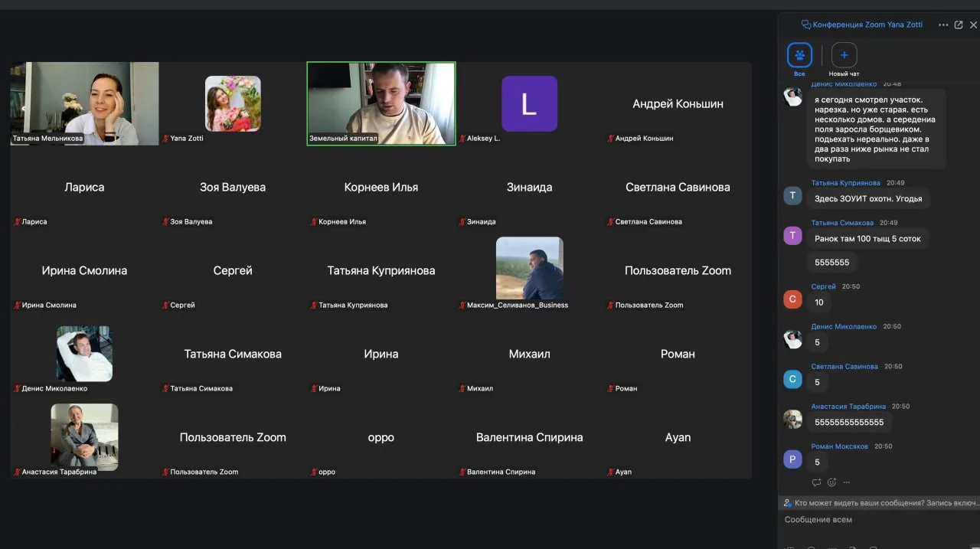The width and height of the screenshot is (980, 549).
Task: Click the chat message 'Здесь ЗОУИТ охотн. Угодья'
Action: point(868,198)
